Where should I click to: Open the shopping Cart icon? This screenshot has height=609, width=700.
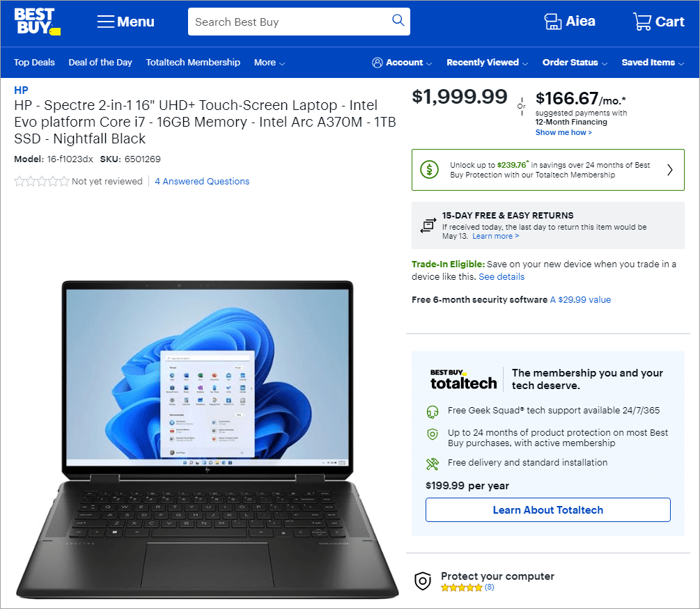click(642, 22)
